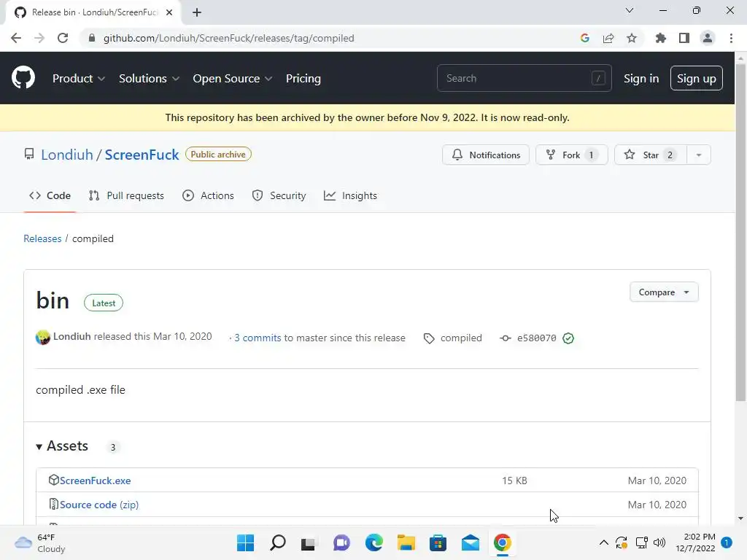Open the ScreenFuck repository link
This screenshot has height=560, width=747.
pos(142,155)
